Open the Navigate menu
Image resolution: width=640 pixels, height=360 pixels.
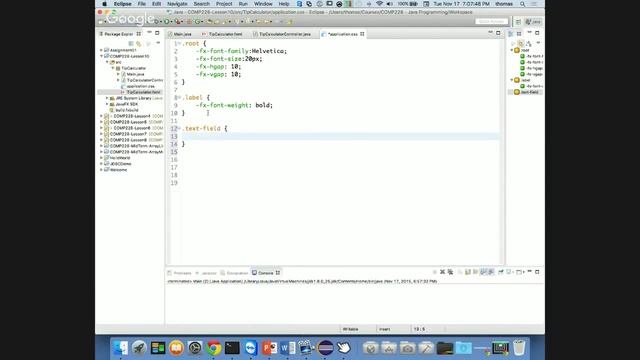pyautogui.click(x=177, y=4)
